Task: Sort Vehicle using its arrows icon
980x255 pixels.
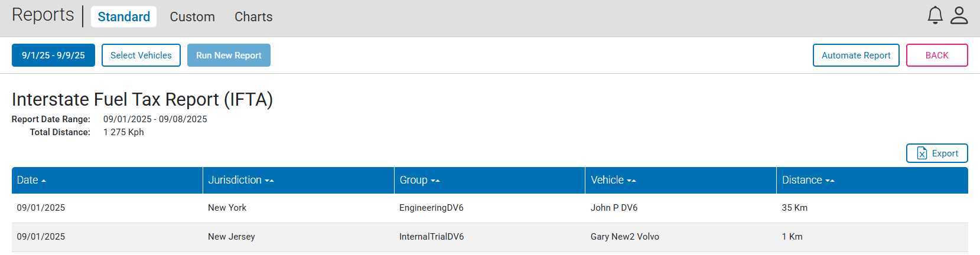Action: pyautogui.click(x=631, y=181)
